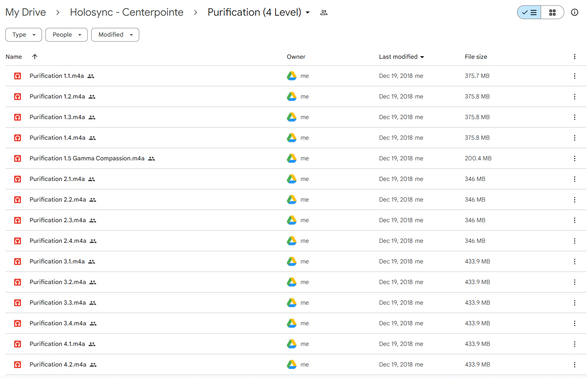
Task: Click audio file icon for Purification 3.4.m4a
Action: click(18, 323)
